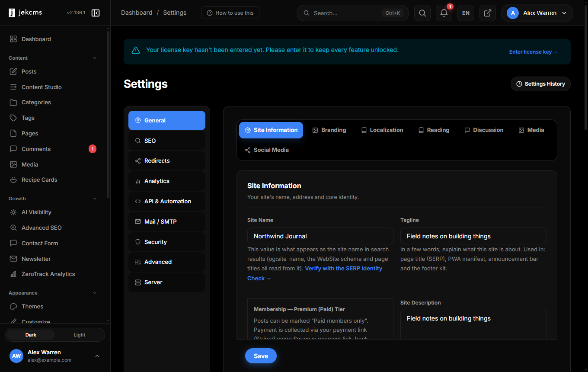Click the jekcms logo icon
The image size is (588, 372).
click(12, 13)
